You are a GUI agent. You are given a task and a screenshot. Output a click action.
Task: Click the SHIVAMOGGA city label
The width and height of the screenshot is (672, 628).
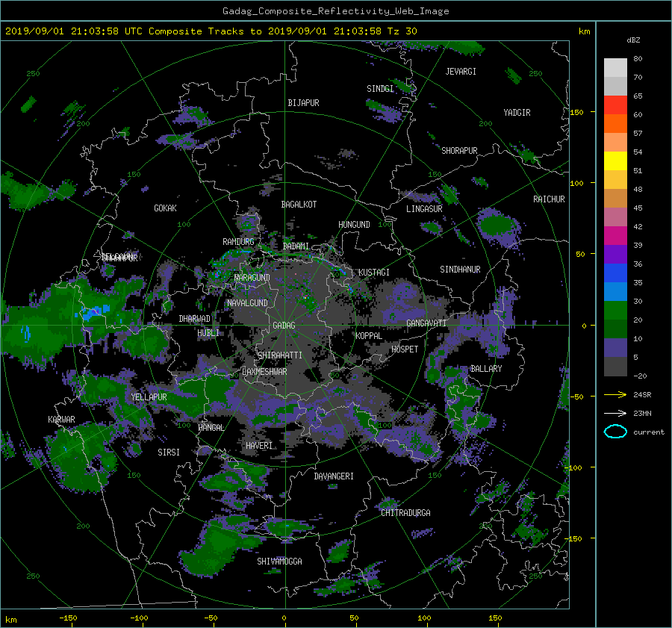[279, 562]
